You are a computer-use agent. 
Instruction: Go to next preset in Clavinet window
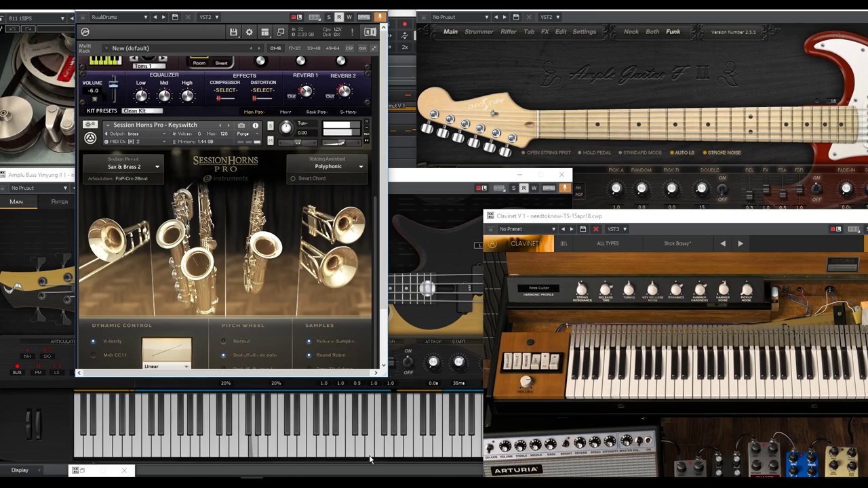pyautogui.click(x=571, y=229)
